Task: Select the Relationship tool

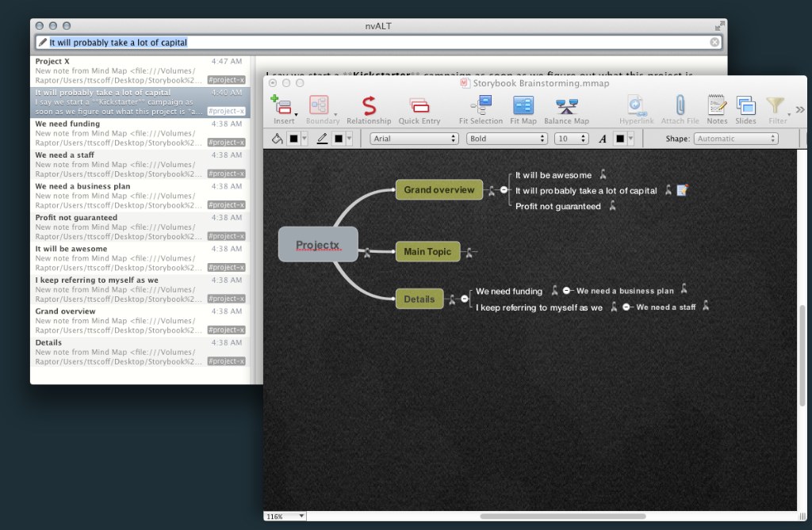Action: point(369,105)
